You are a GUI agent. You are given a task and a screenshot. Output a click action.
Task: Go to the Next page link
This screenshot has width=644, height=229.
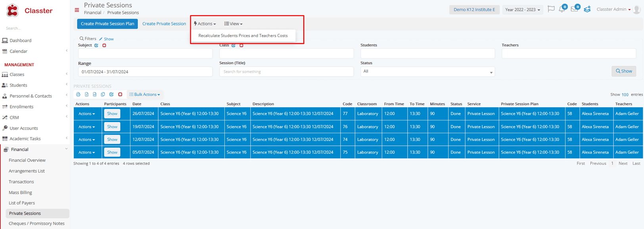coord(623,163)
